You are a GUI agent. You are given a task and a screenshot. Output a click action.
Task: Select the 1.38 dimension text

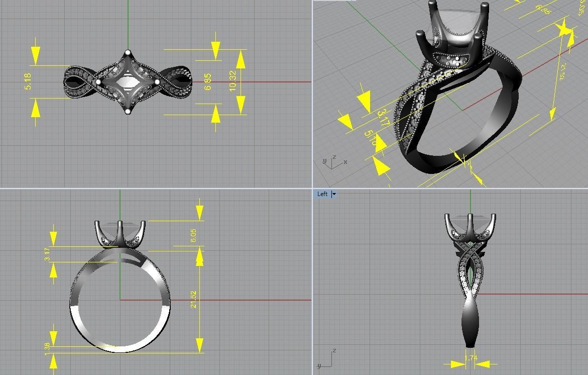[47, 349]
